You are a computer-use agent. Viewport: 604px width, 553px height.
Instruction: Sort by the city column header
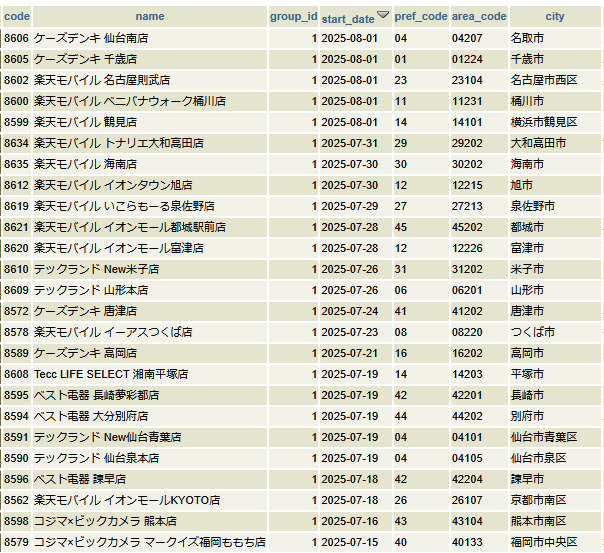555,16
